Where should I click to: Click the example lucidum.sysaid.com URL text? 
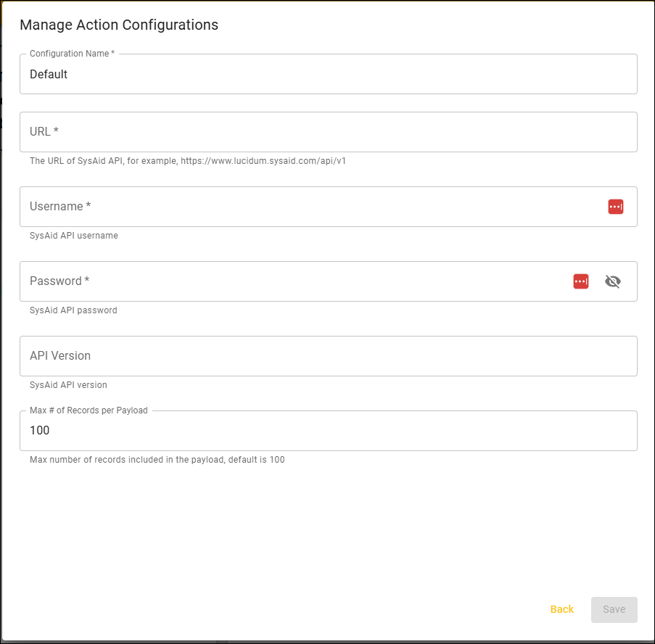263,161
